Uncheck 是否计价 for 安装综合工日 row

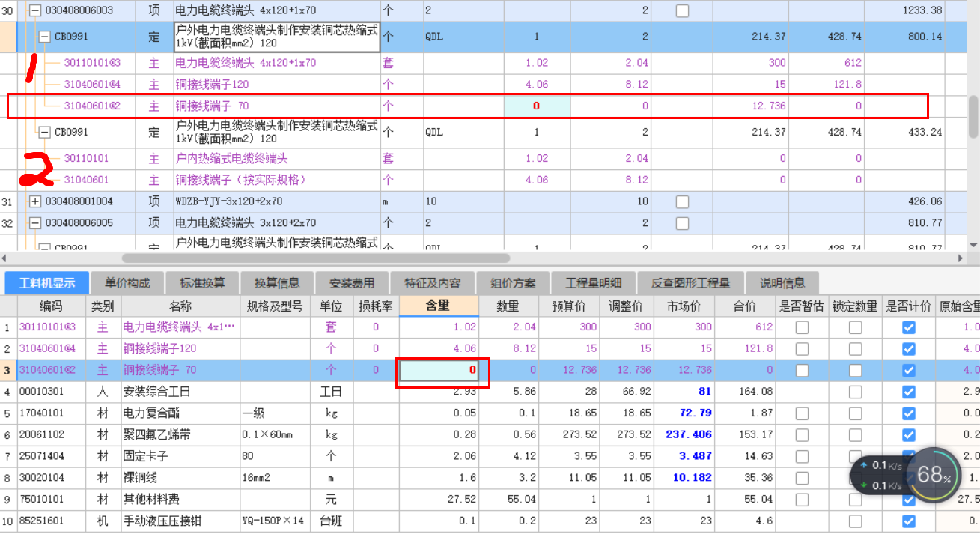click(909, 392)
